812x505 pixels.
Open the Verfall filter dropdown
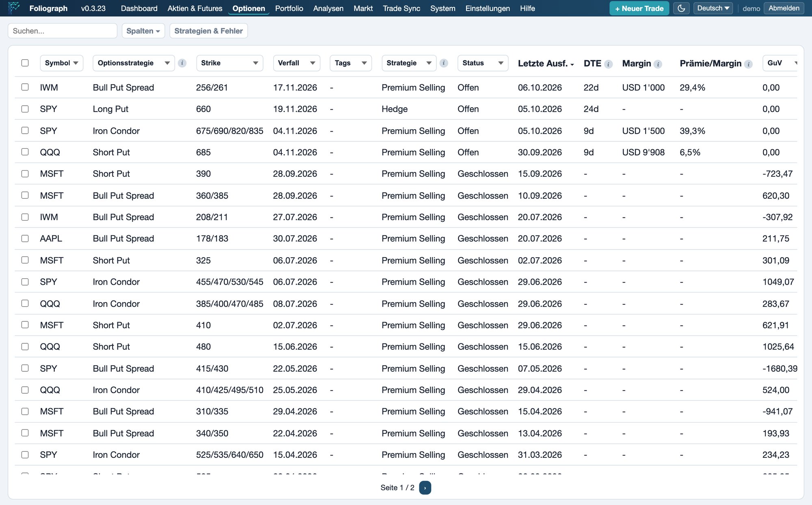tap(296, 63)
